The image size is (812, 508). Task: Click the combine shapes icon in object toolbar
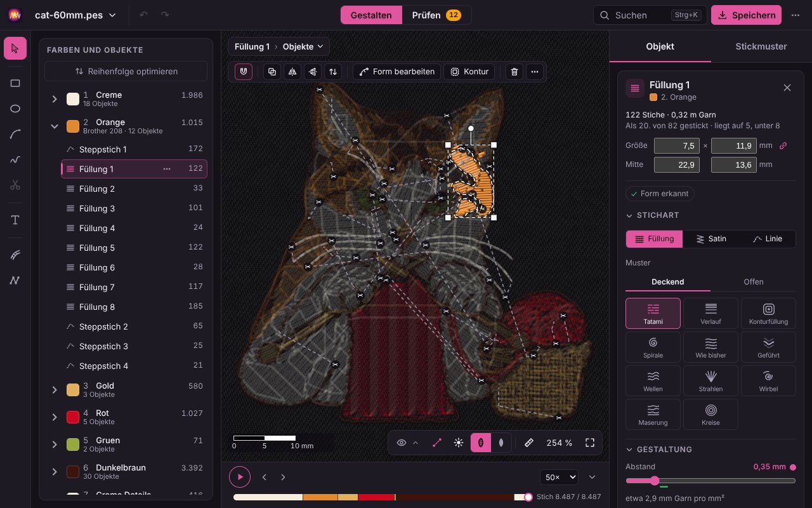[x=272, y=72]
